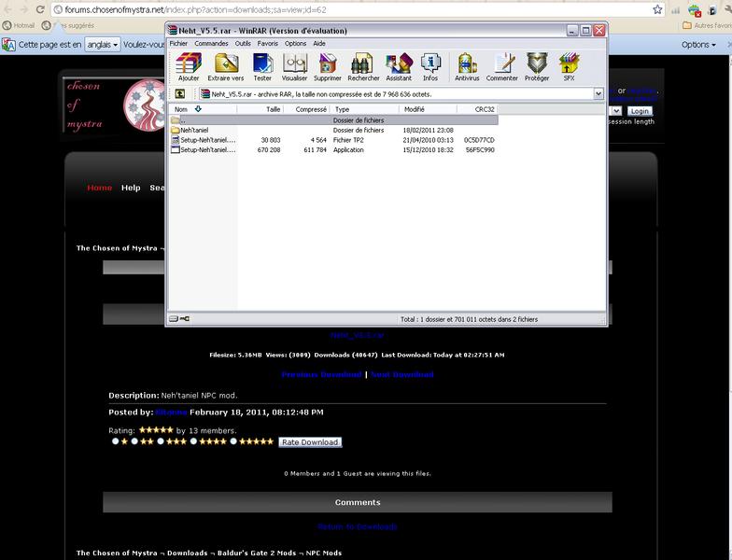
Task: Sort by the Modifié column header
Action: 428,109
